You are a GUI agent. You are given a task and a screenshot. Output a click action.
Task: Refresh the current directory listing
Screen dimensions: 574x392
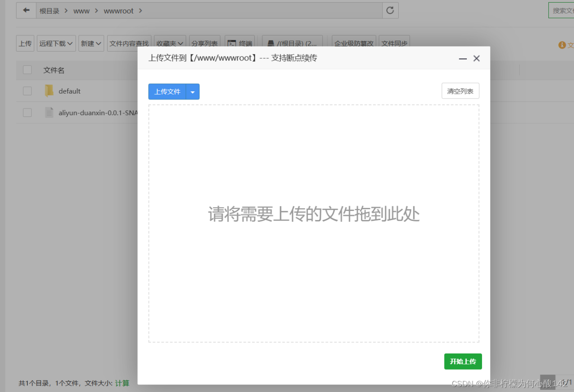click(x=390, y=10)
